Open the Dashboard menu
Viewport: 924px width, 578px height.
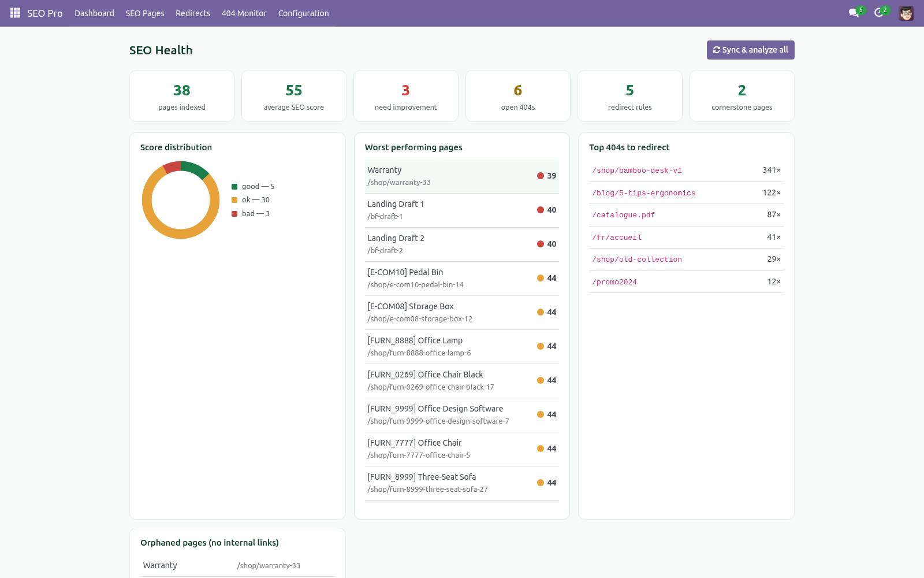point(94,13)
